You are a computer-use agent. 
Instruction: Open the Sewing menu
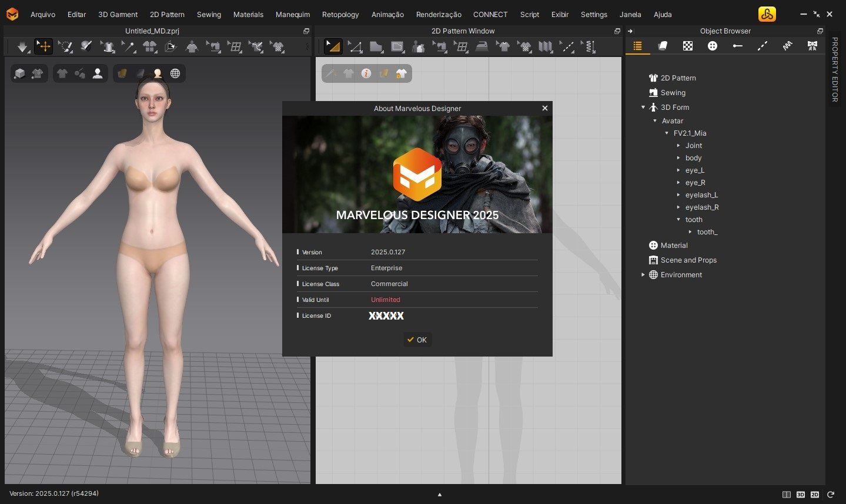[x=209, y=15]
